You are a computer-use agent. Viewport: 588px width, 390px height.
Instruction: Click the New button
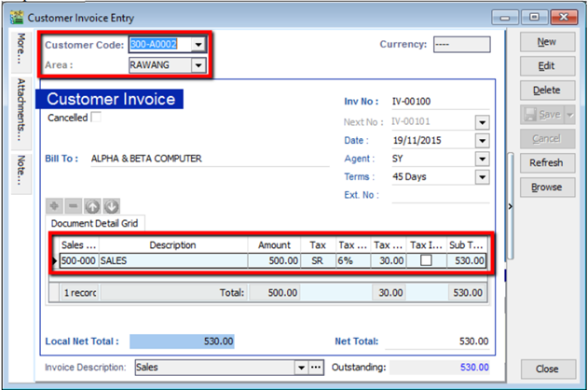point(546,42)
